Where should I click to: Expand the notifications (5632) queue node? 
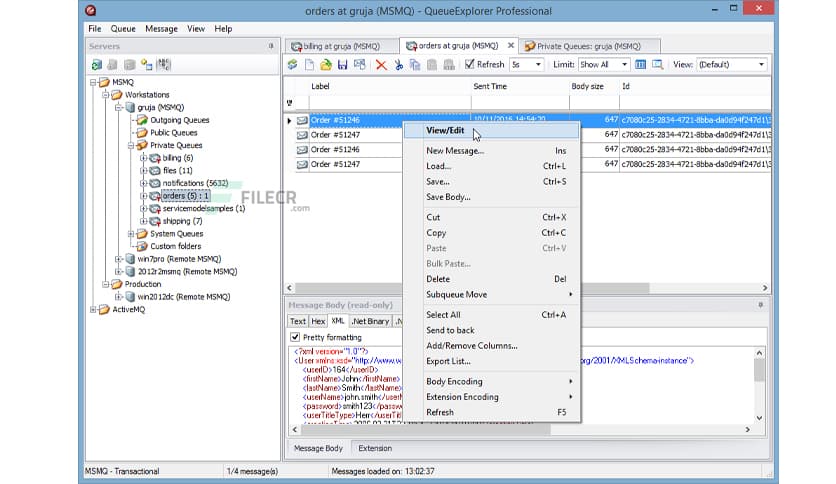(x=143, y=183)
